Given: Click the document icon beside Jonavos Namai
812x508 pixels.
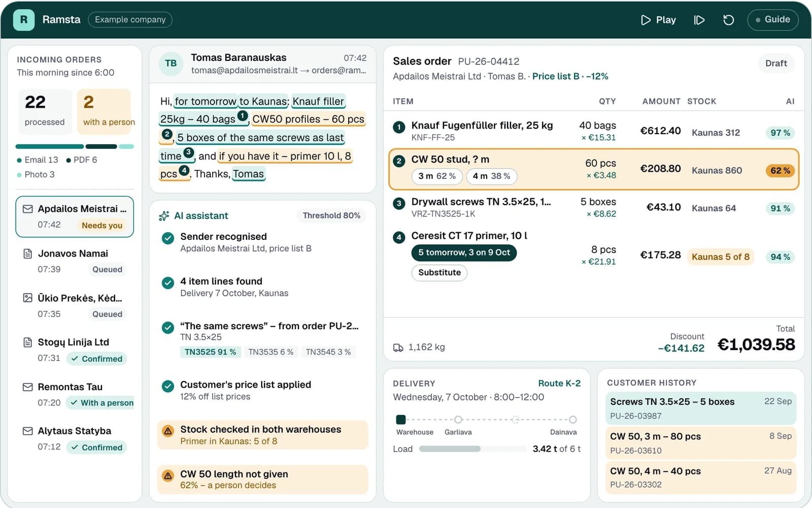Looking at the screenshot, I should point(28,253).
